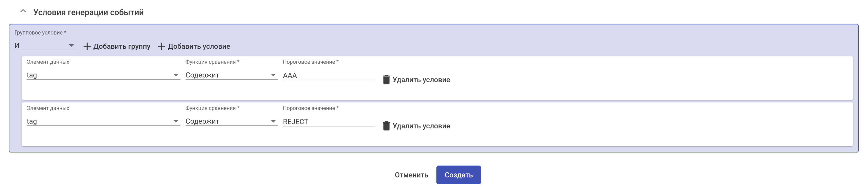Focus the threshold field containing AAA
868x190 pixels.
[328, 75]
